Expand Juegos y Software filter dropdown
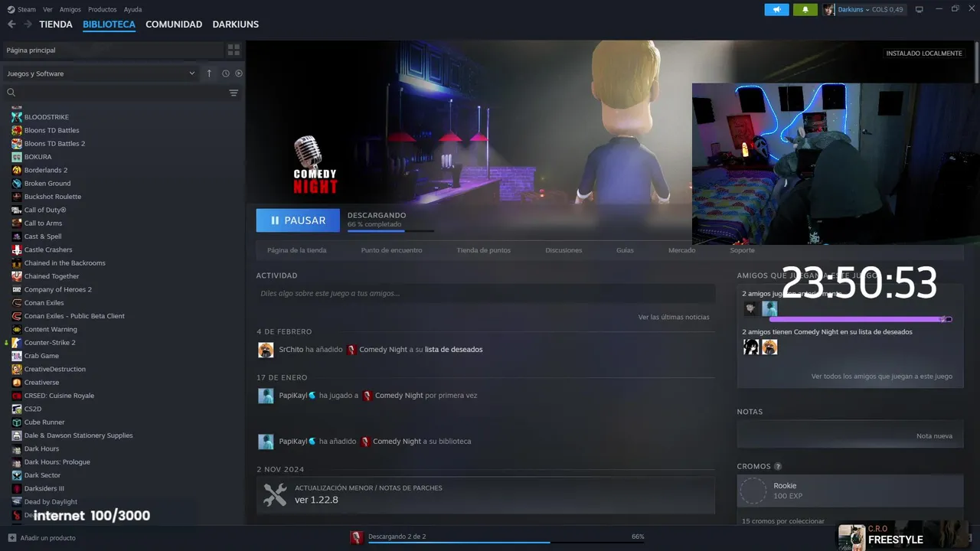The image size is (980, 551). tap(101, 73)
